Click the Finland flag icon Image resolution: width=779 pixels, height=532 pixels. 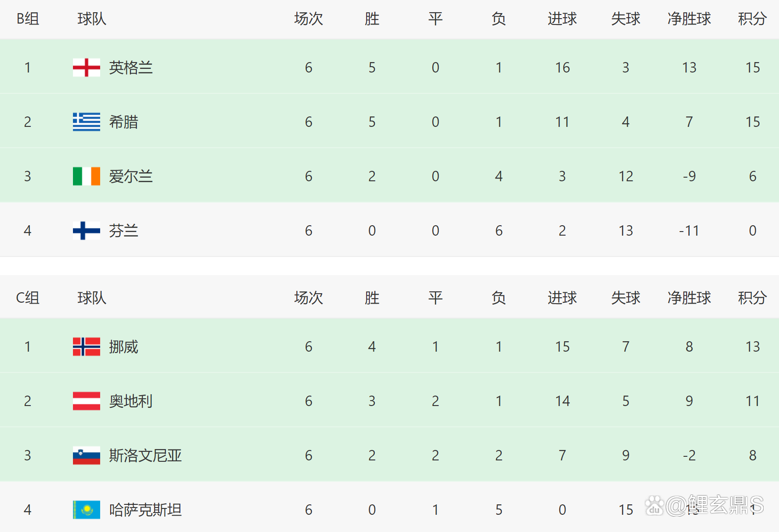(x=86, y=231)
